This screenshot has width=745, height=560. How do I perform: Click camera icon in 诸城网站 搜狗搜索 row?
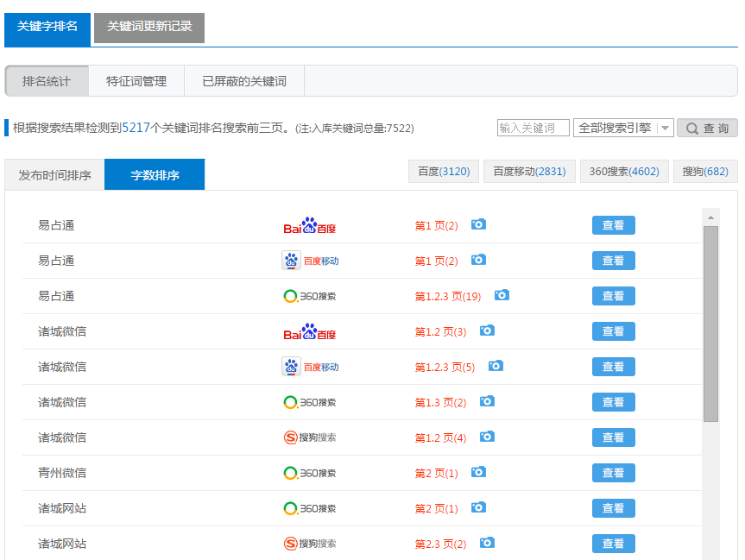487,543
